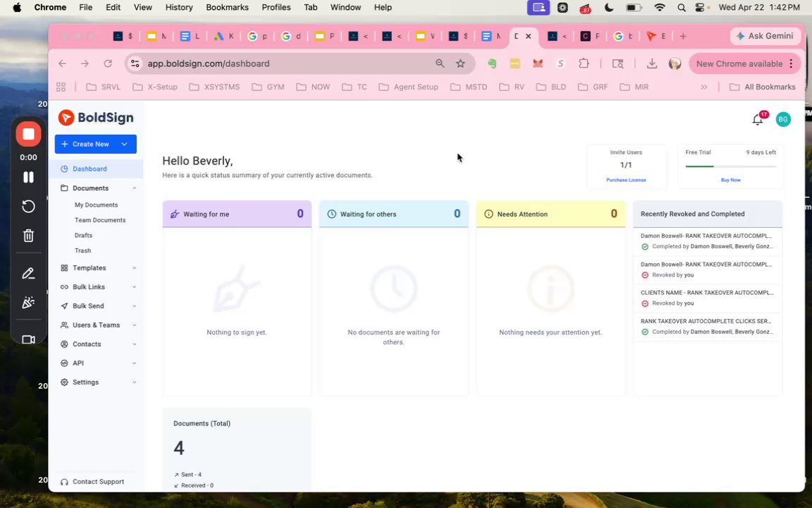Open Drafts in sidebar
Screen dimensions: 812x508
[x=83, y=236]
